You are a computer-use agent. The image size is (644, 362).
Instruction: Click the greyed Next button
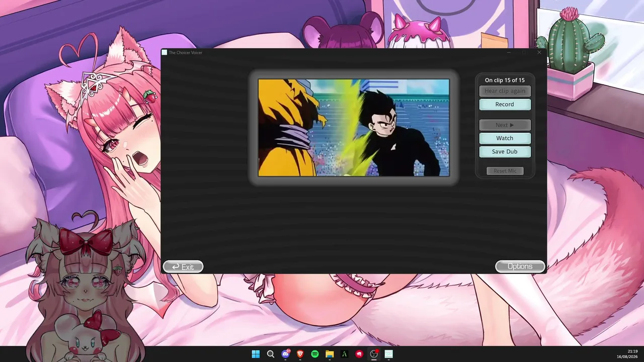click(505, 125)
